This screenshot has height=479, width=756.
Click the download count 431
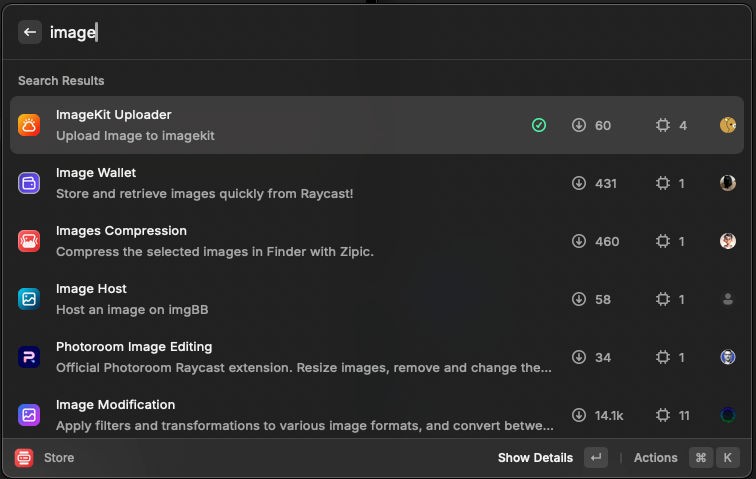pos(606,183)
